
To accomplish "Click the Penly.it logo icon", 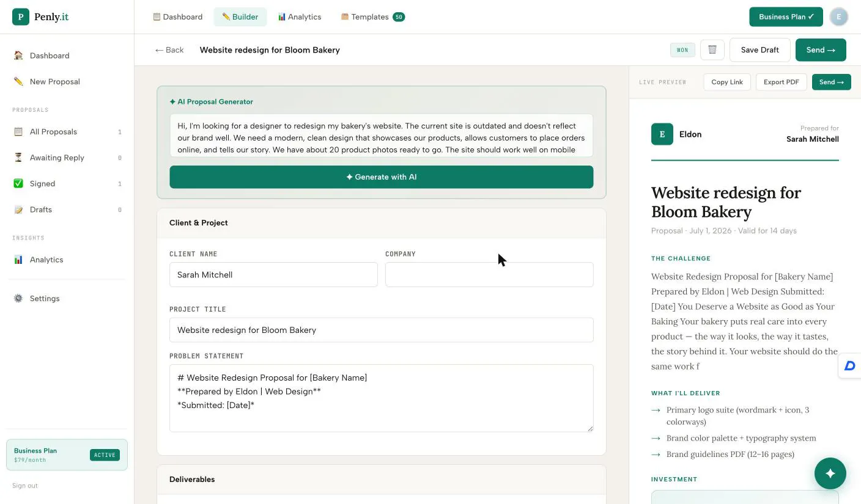I will [21, 16].
